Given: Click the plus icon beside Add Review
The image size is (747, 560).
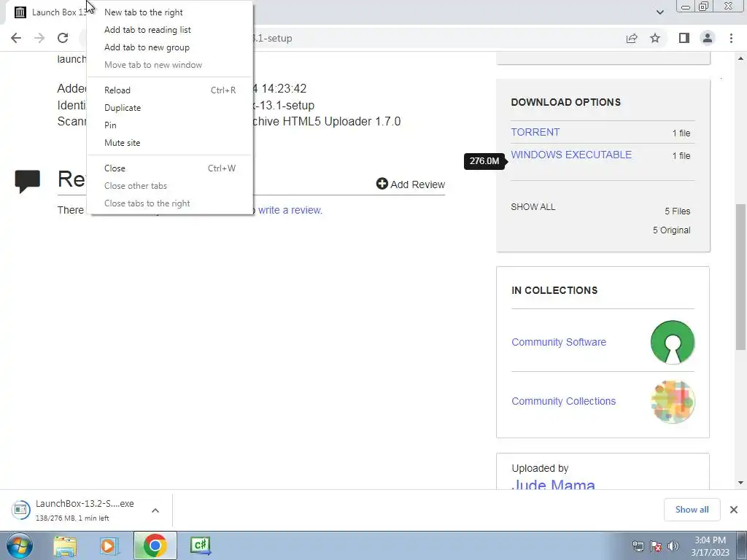Looking at the screenshot, I should 382,184.
